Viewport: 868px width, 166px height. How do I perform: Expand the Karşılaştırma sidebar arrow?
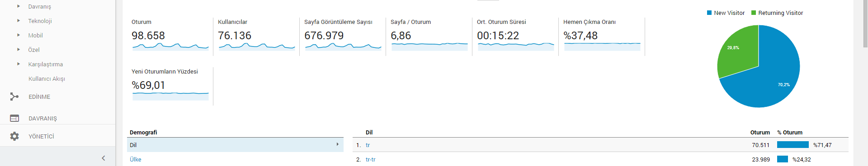click(x=19, y=64)
